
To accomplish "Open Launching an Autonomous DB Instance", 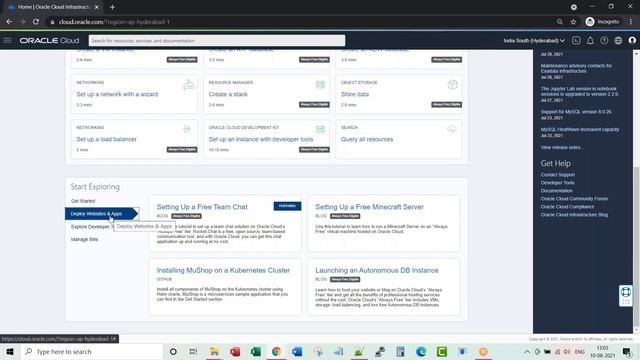I will point(377,270).
